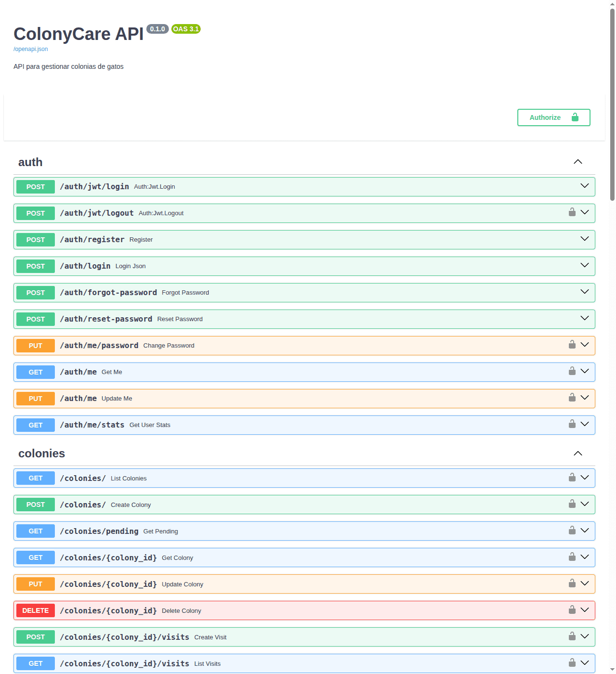Viewport: 616px width, 674px height.
Task: Click lock icon on Get User Stats row
Action: (572, 424)
